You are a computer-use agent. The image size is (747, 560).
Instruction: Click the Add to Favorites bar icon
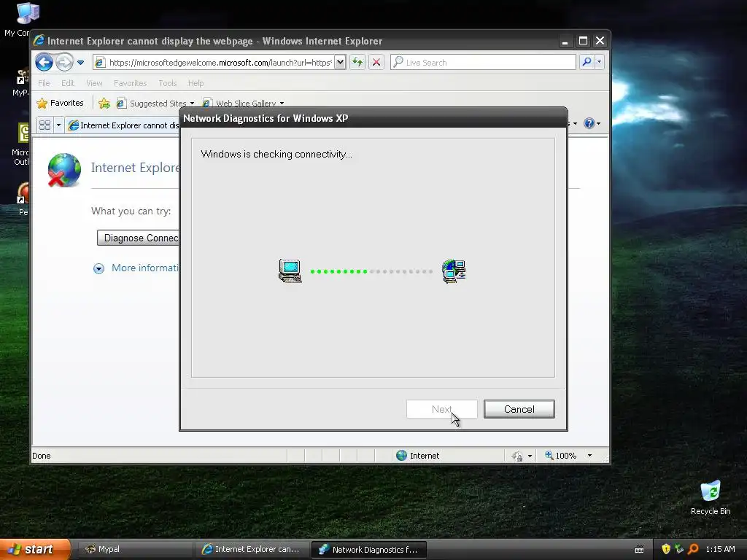point(104,103)
